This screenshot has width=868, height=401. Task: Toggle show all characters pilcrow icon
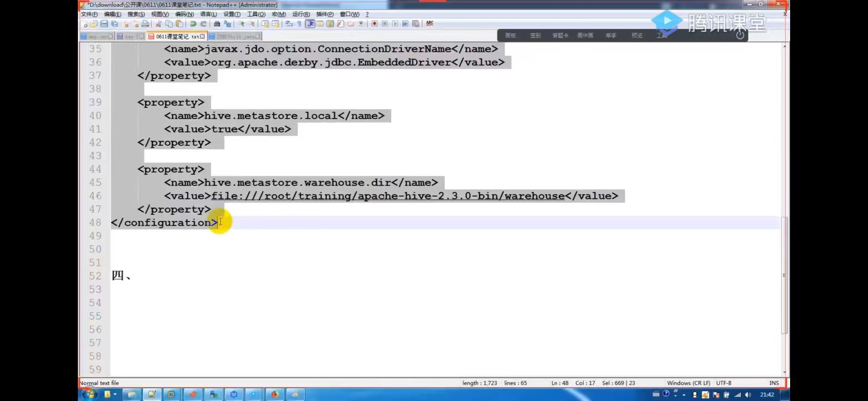[299, 24]
